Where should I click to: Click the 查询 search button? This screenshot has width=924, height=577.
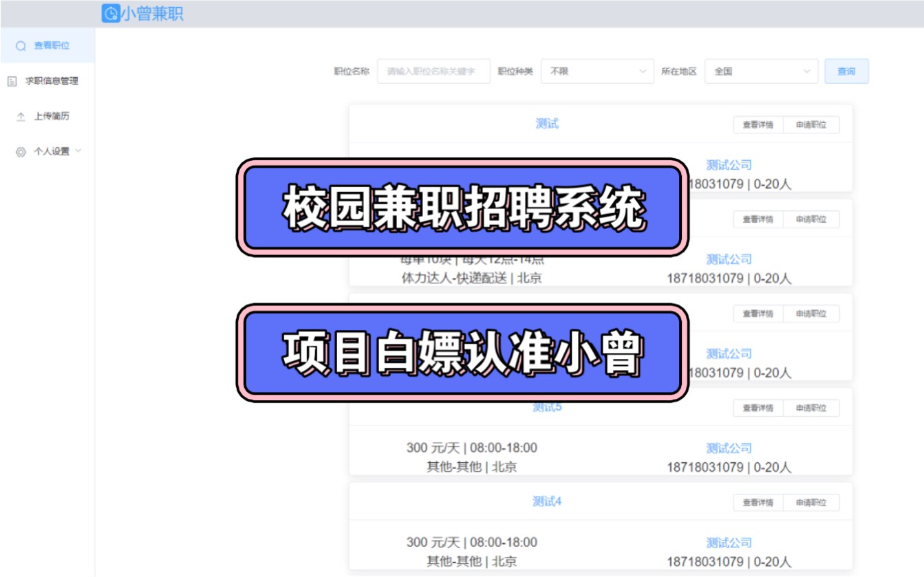pyautogui.click(x=846, y=71)
